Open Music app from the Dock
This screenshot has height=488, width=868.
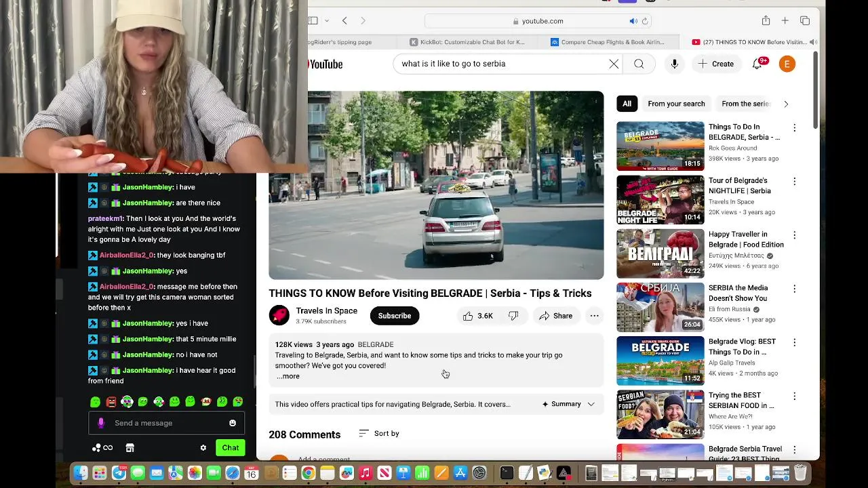pyautogui.click(x=365, y=473)
